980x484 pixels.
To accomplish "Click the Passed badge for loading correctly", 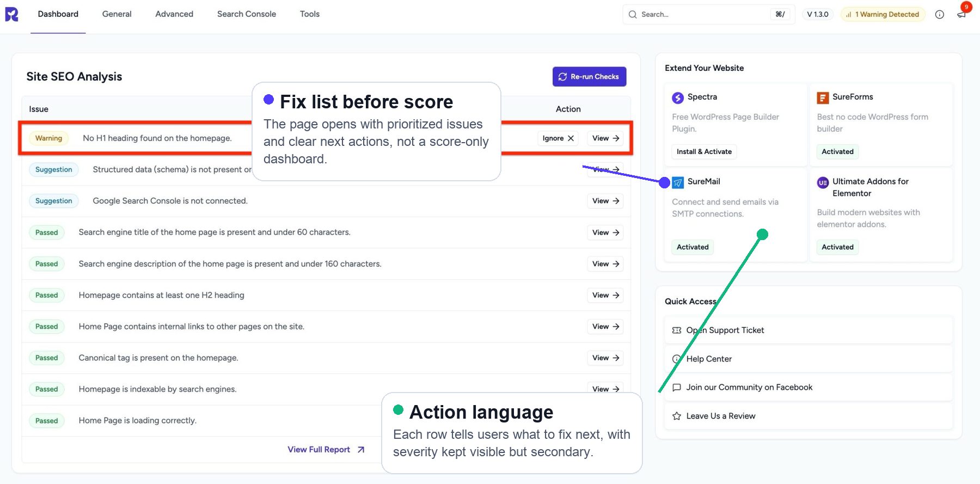I will tap(46, 421).
